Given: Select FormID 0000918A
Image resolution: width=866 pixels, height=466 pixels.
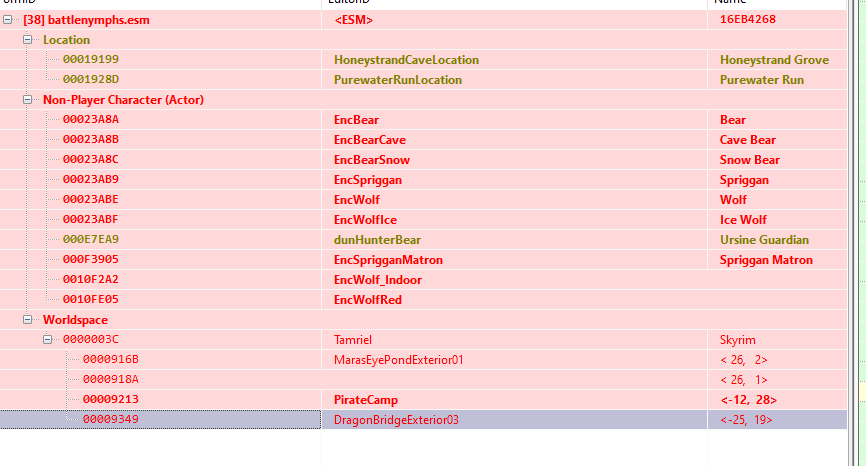Looking at the screenshot, I should pyautogui.click(x=110, y=379).
